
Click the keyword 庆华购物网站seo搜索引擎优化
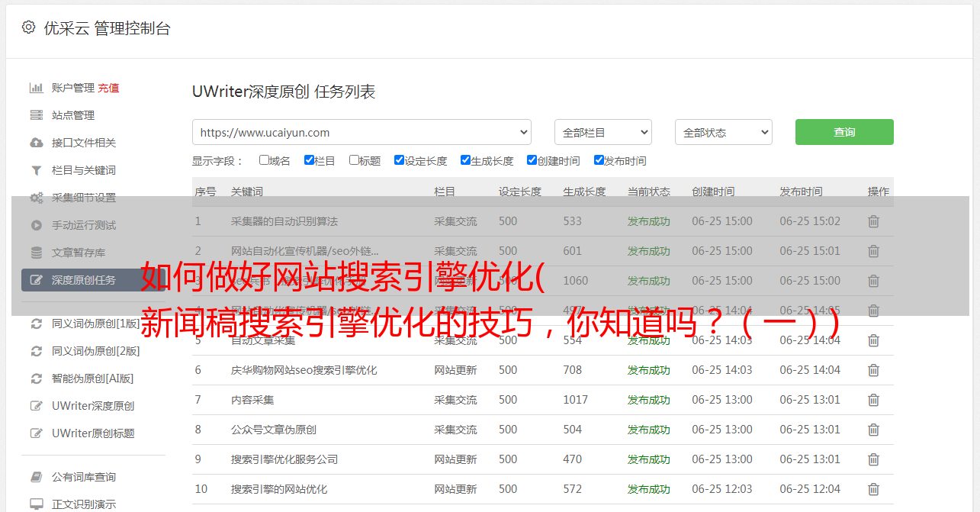(304, 370)
